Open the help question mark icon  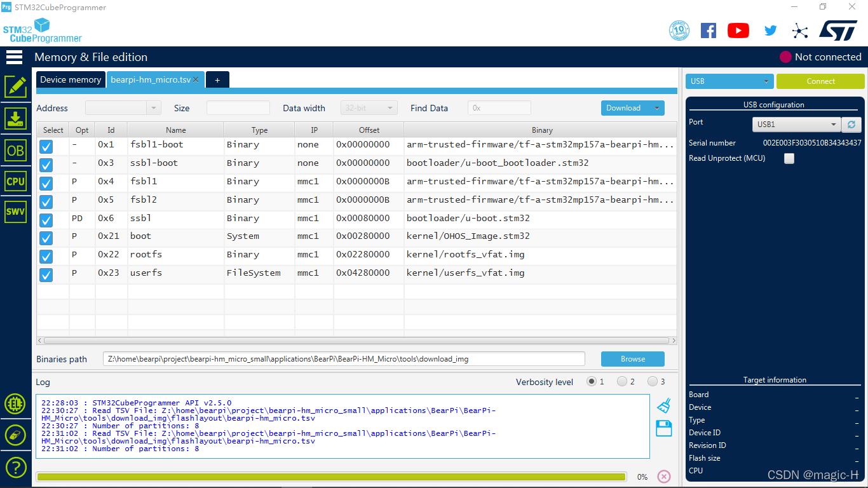(15, 467)
